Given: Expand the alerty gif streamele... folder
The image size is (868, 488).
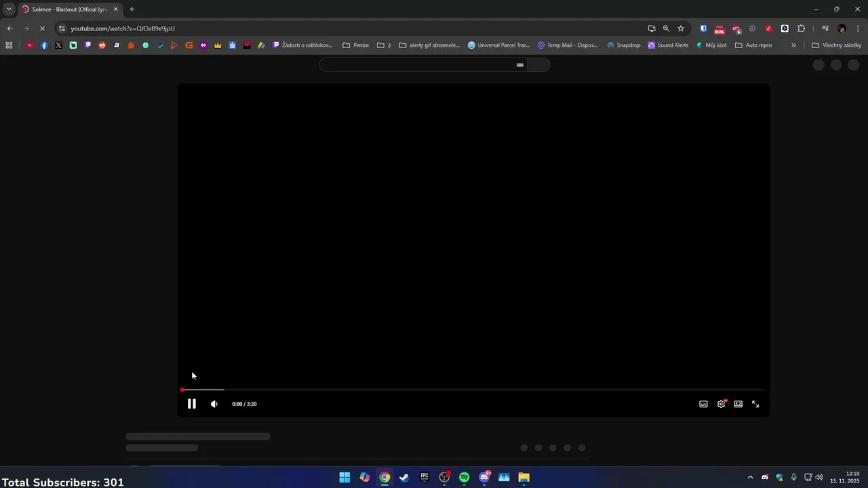Looking at the screenshot, I should pos(430,45).
